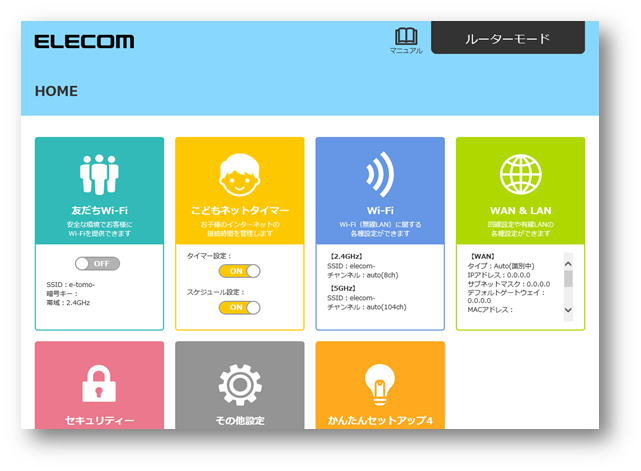Click the その他設定 tile label

240,420
